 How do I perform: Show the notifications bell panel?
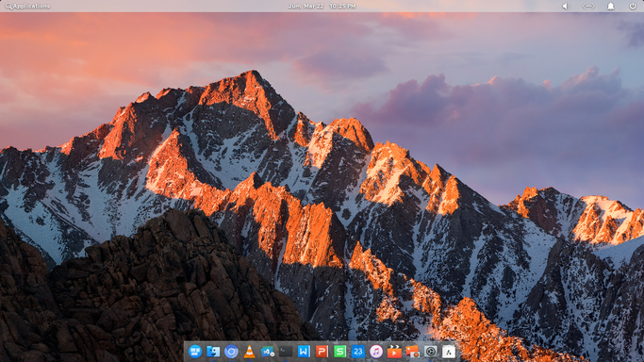pyautogui.click(x=611, y=7)
